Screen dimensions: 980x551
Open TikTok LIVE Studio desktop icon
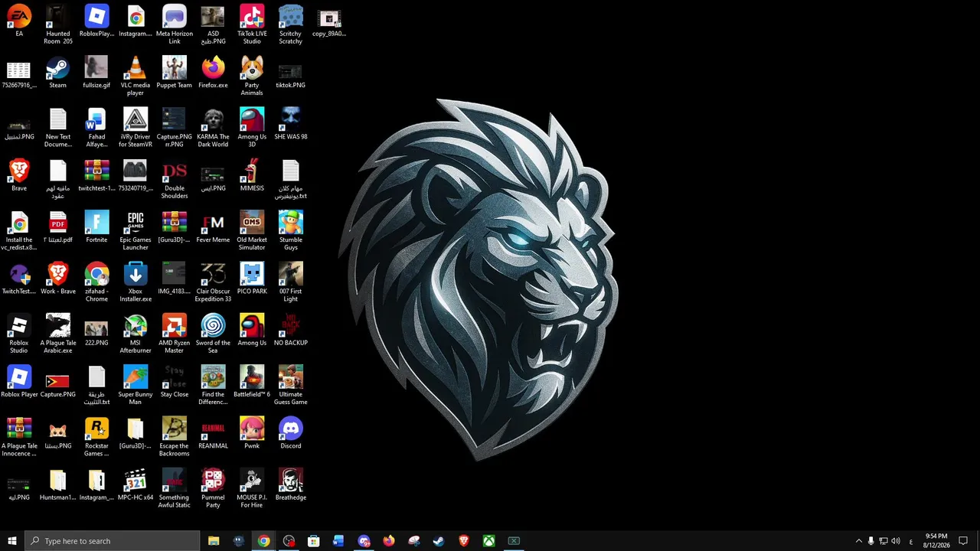tap(252, 24)
